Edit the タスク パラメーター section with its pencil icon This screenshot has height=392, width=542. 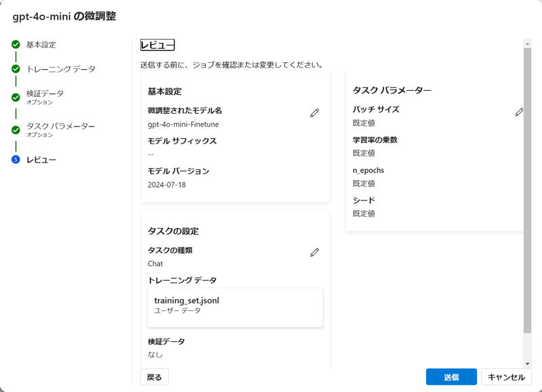[519, 112]
